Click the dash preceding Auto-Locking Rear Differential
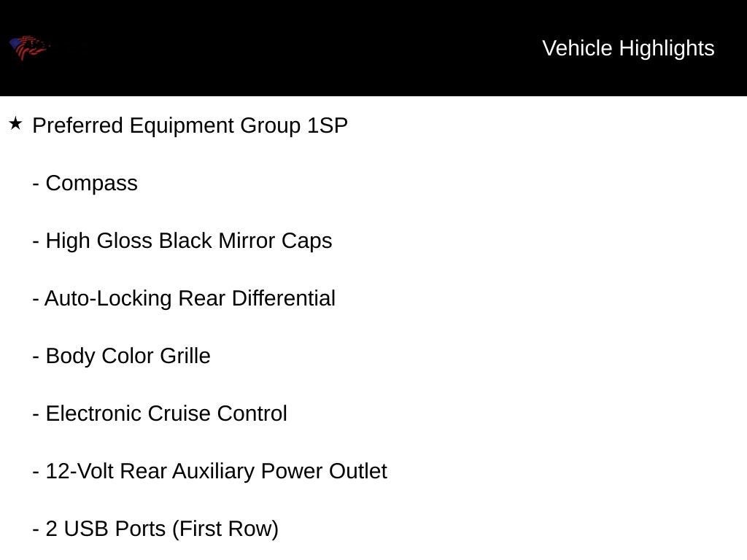The image size is (747, 560). [35, 299]
